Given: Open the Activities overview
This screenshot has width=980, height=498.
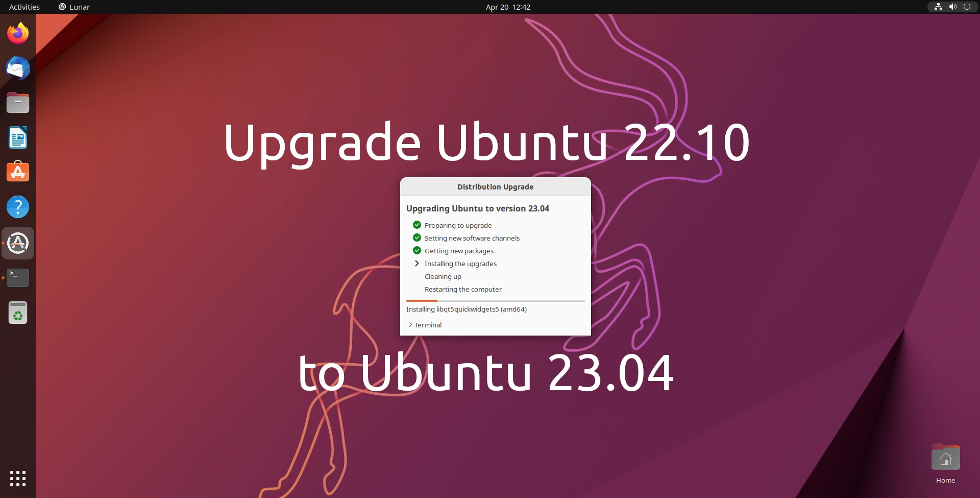Looking at the screenshot, I should 23,7.
